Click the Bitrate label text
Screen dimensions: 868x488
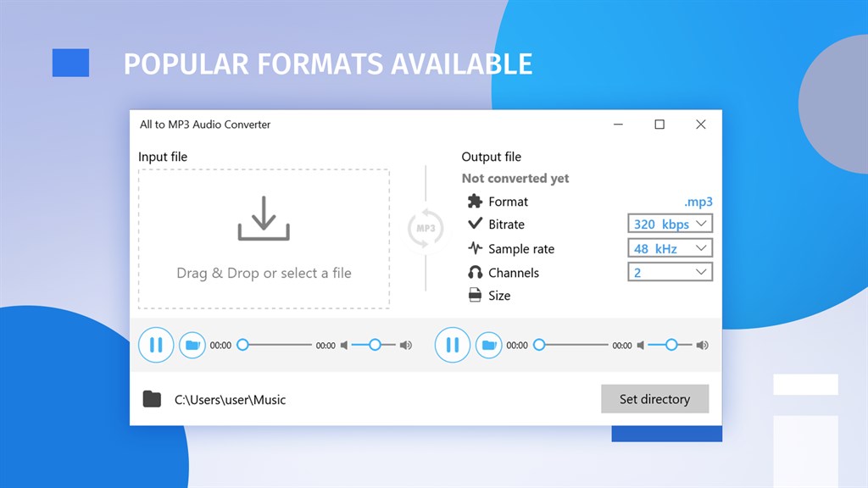point(507,224)
